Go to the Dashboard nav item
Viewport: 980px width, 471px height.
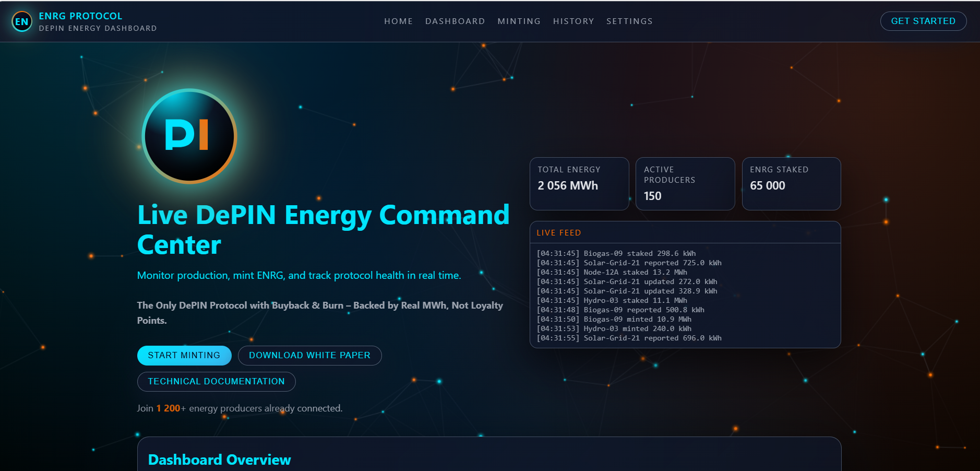pyautogui.click(x=455, y=21)
